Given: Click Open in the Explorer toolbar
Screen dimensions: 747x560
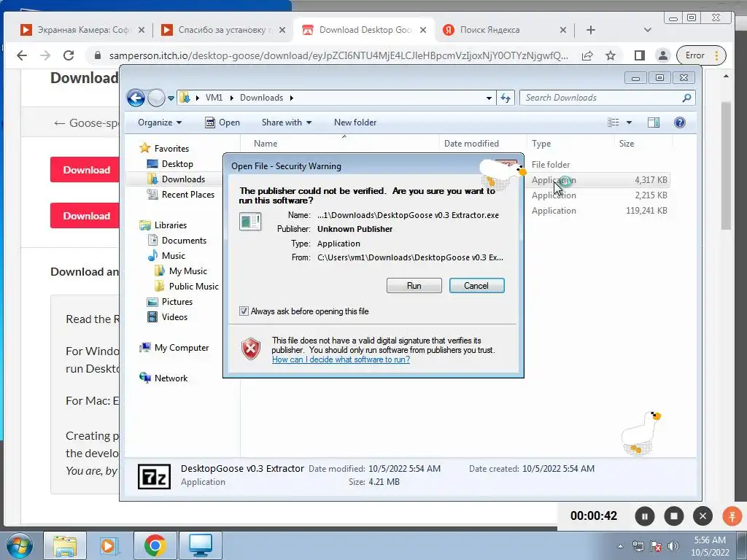Looking at the screenshot, I should coord(222,122).
